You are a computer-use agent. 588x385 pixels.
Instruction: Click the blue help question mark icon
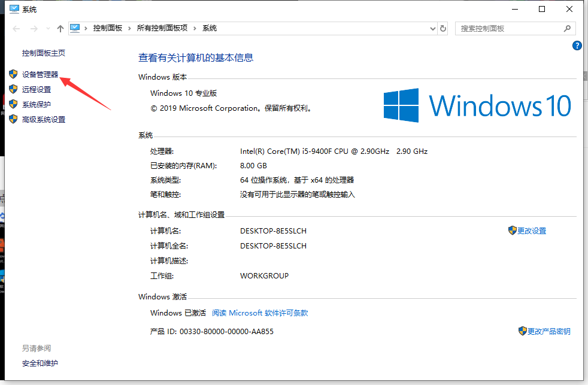point(577,46)
